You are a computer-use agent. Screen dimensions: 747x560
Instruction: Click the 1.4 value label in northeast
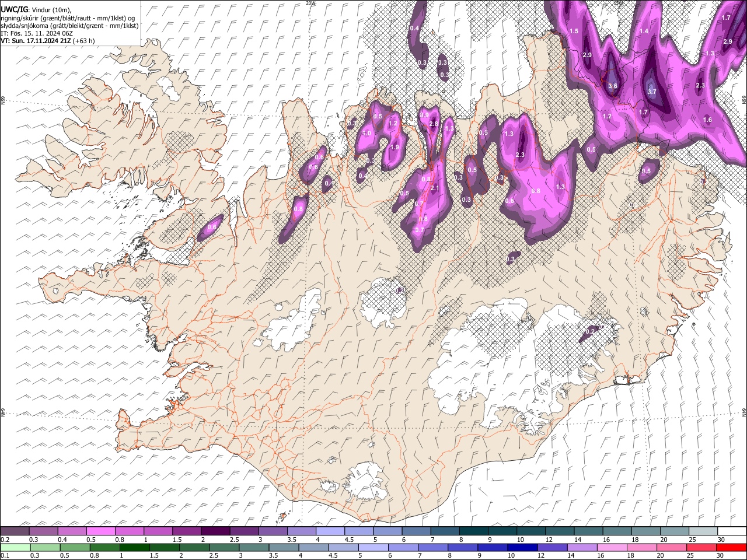click(x=644, y=31)
